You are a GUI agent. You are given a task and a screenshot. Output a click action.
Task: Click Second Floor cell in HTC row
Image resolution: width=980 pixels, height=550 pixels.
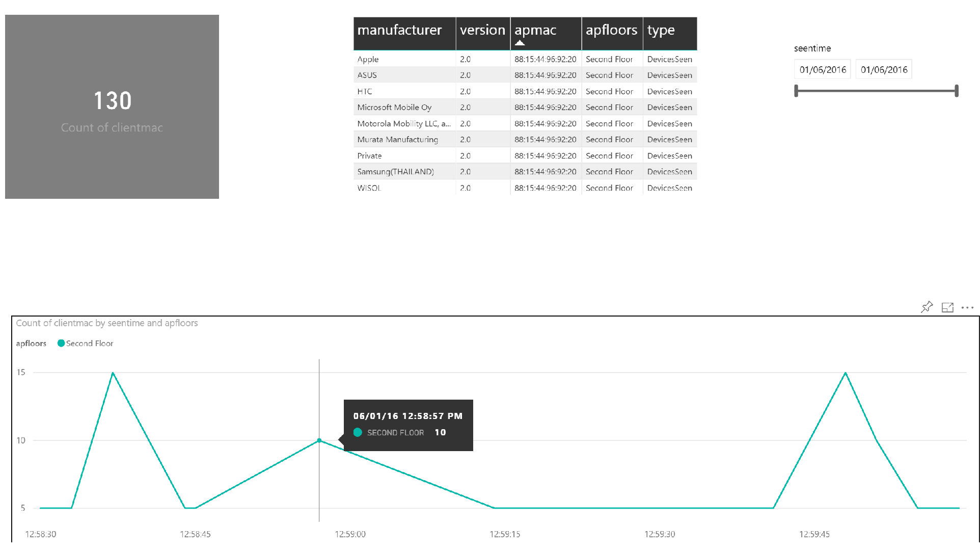click(612, 91)
